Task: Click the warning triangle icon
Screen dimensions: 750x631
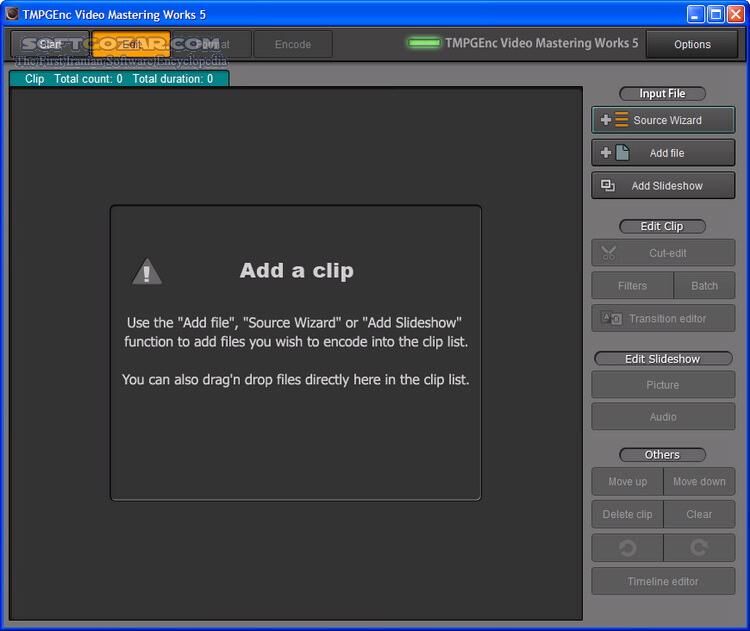Action: [x=147, y=272]
